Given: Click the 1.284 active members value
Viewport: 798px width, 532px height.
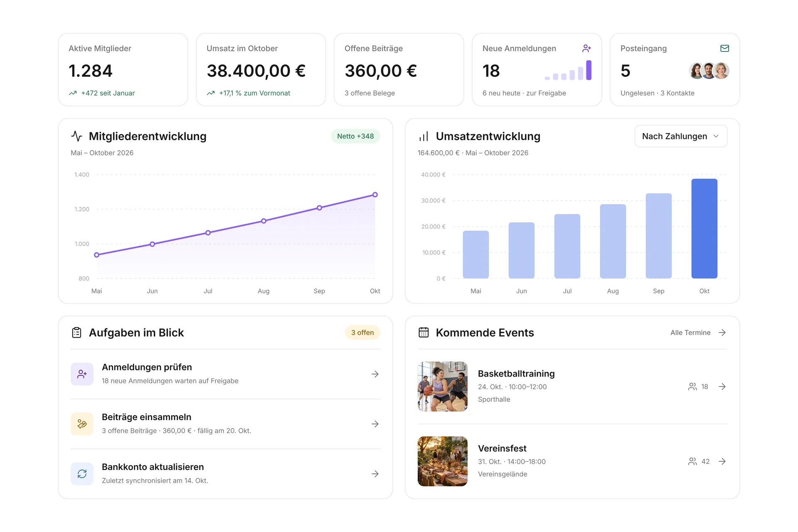Looking at the screenshot, I should [x=91, y=71].
